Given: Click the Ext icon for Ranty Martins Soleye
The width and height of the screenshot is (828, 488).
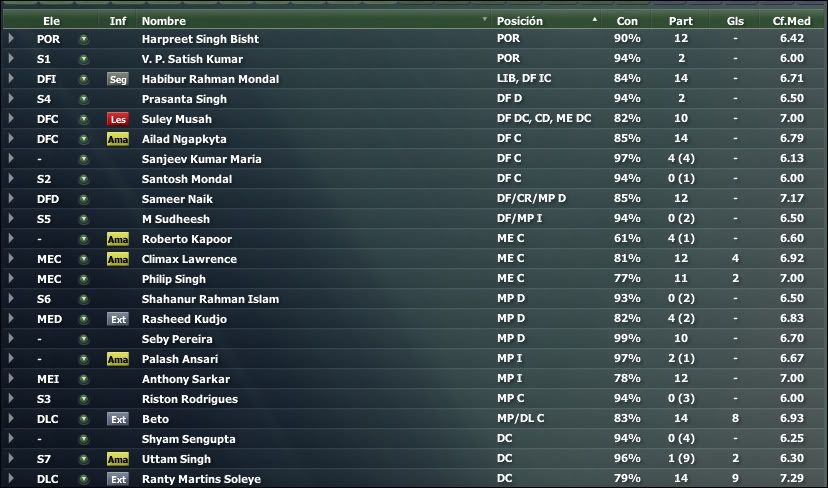Looking at the screenshot, I should pyautogui.click(x=118, y=480).
